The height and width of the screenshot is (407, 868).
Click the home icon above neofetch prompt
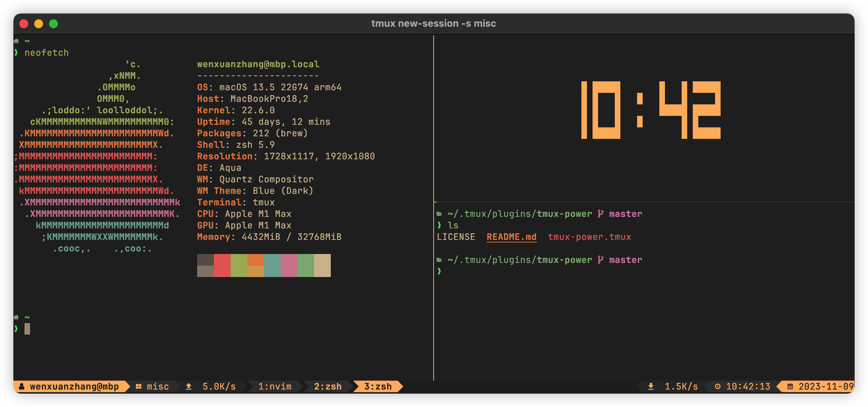(16, 41)
